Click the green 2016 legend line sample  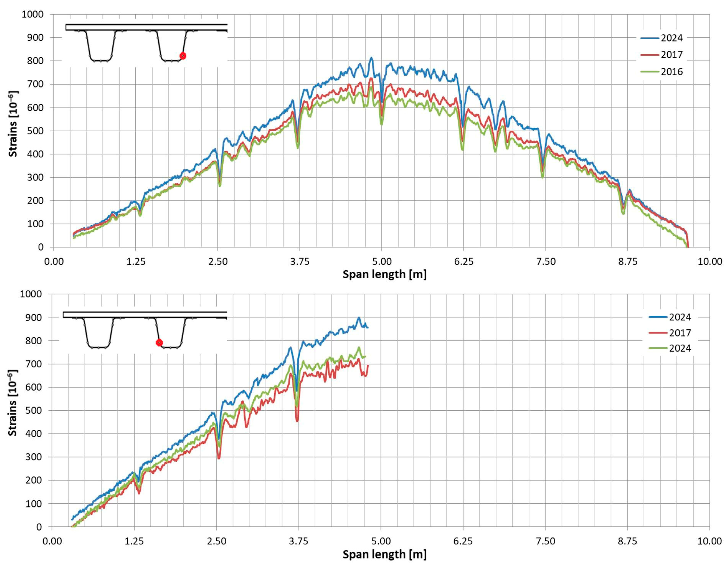650,72
